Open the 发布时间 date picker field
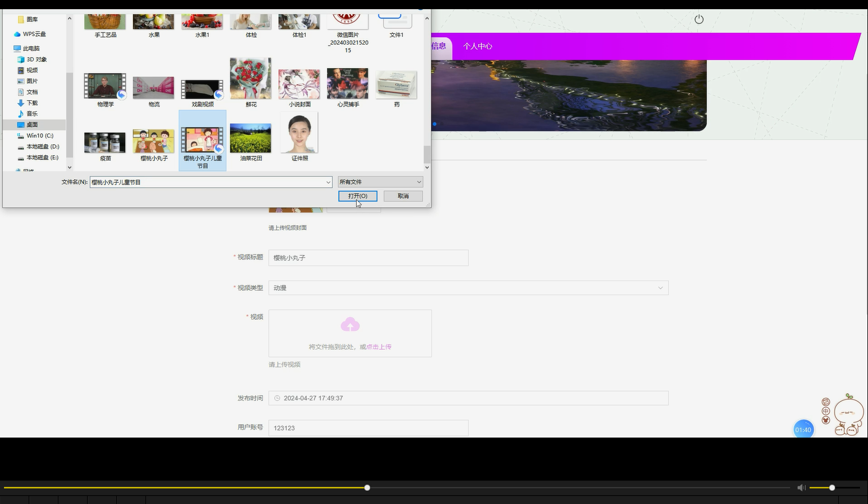This screenshot has width=868, height=504. pyautogui.click(x=468, y=398)
